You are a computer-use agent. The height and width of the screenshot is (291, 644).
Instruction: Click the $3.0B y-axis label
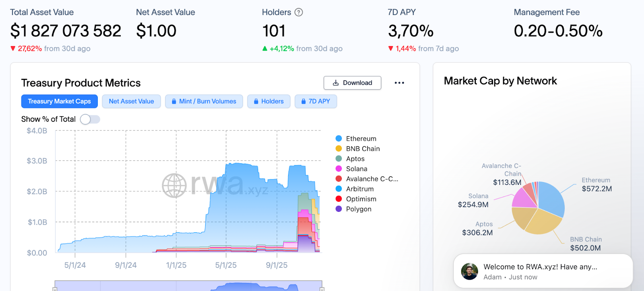click(37, 161)
